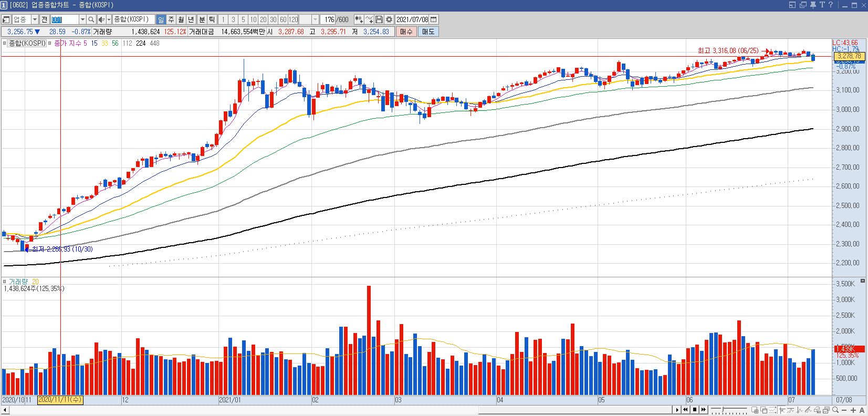Click the chart image copy icon
Viewport: 868px width, 416px height.
[826, 410]
